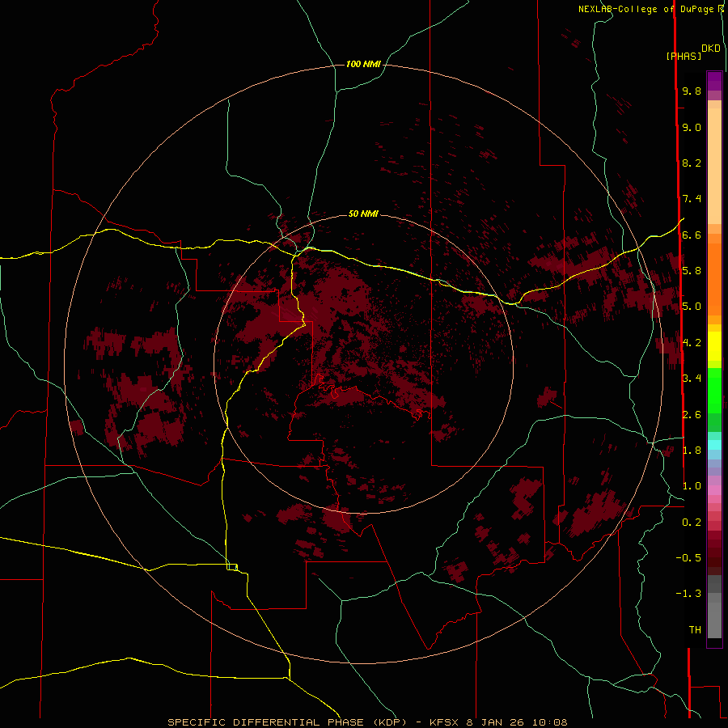Click the 1.0 legend value

click(x=692, y=486)
